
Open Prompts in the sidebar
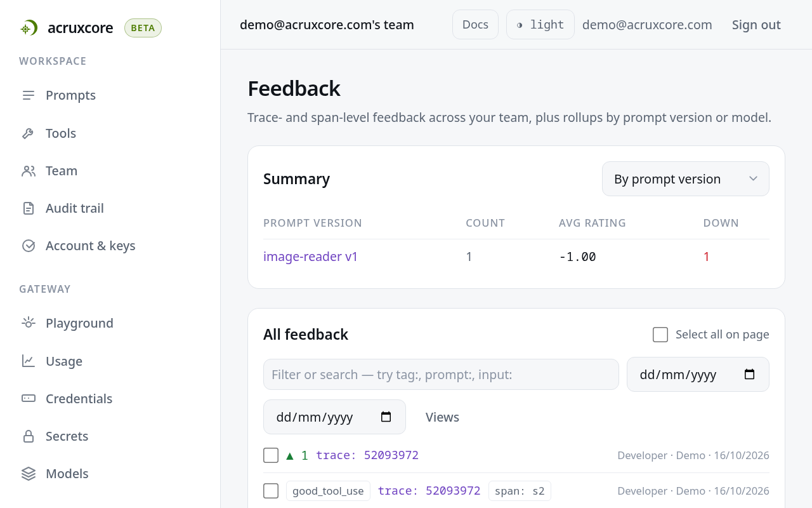[x=70, y=95]
